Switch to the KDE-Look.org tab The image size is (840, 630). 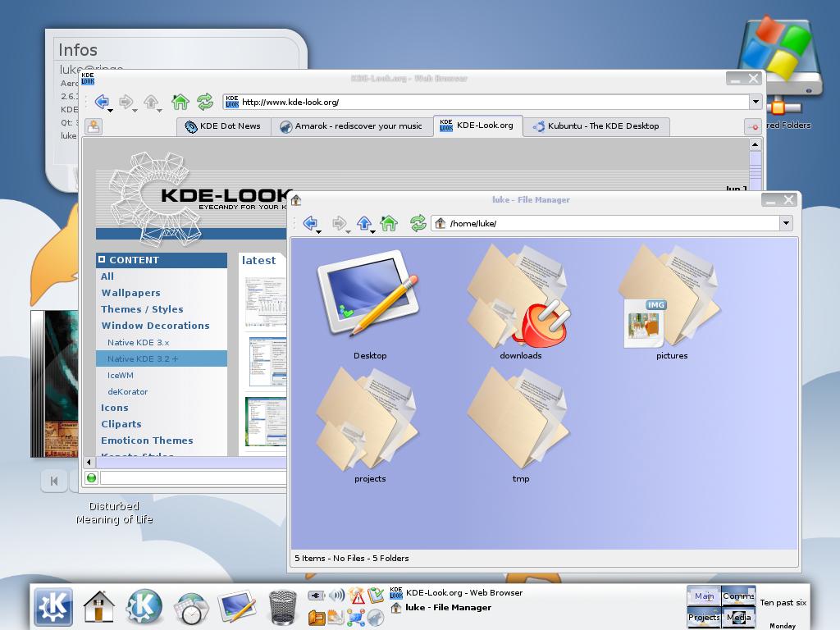[478, 126]
